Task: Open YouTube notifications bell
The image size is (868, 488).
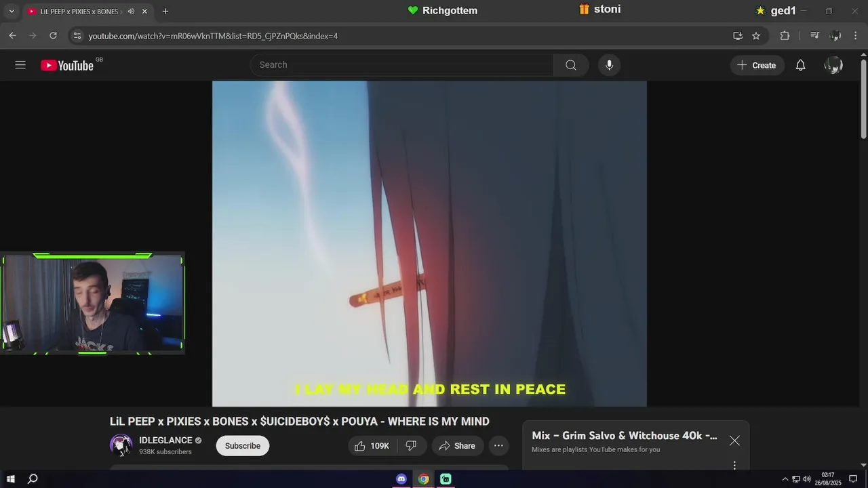Action: 800,65
